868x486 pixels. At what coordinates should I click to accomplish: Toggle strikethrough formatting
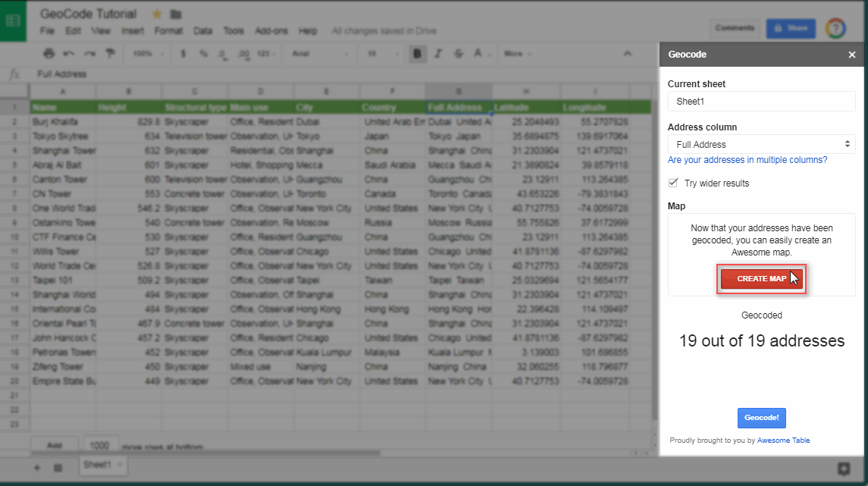click(459, 54)
